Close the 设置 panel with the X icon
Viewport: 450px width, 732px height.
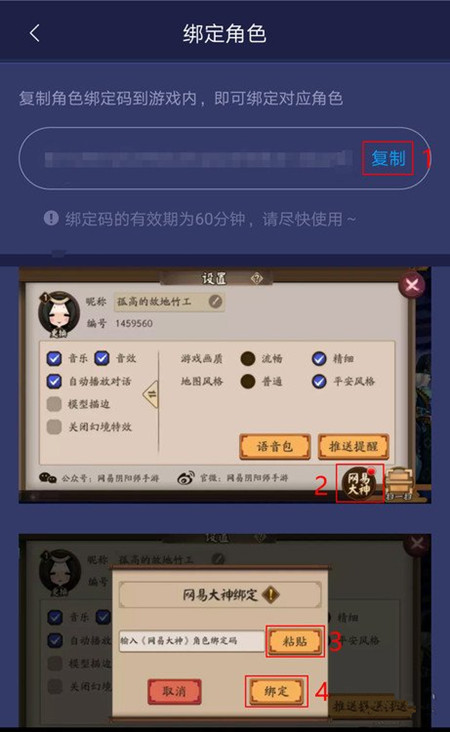(412, 284)
